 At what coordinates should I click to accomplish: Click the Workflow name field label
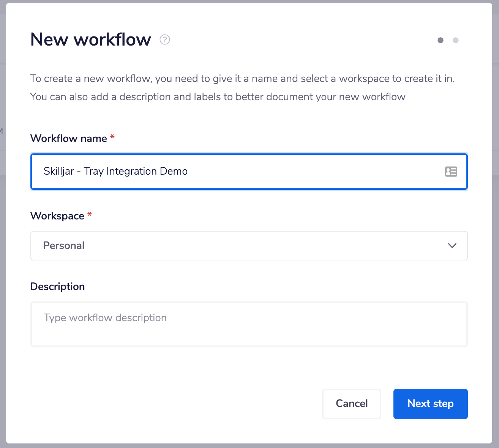69,138
